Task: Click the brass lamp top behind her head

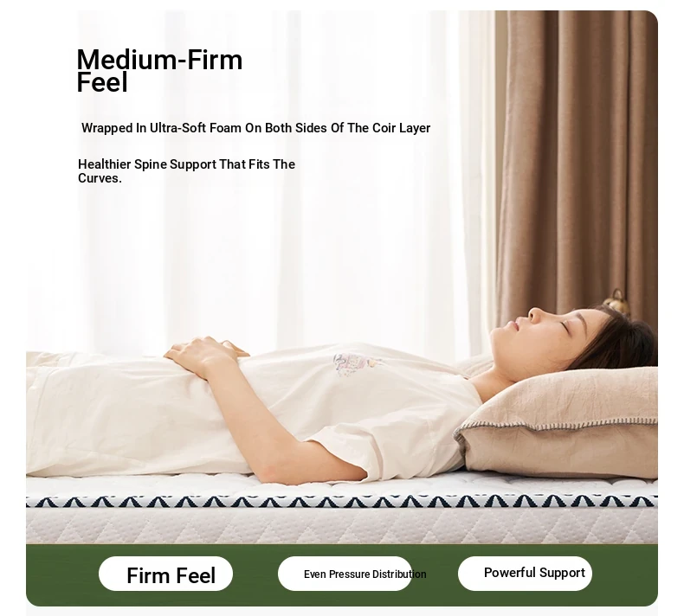Action: click(x=616, y=301)
